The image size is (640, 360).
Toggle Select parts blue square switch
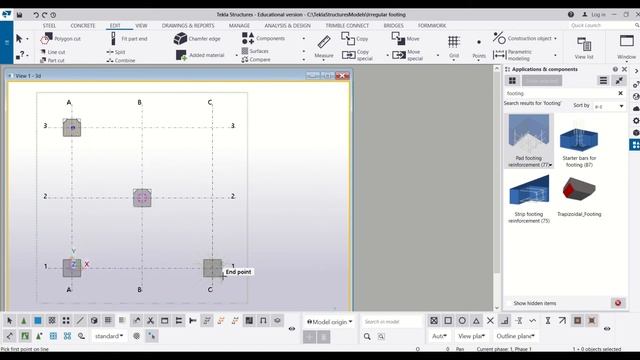click(38, 321)
